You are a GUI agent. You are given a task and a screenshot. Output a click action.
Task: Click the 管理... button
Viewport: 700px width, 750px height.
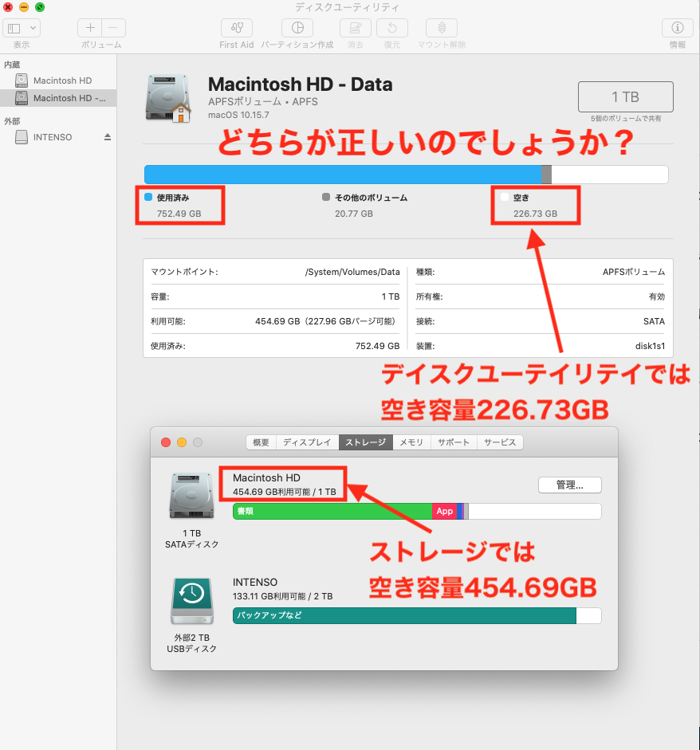570,485
